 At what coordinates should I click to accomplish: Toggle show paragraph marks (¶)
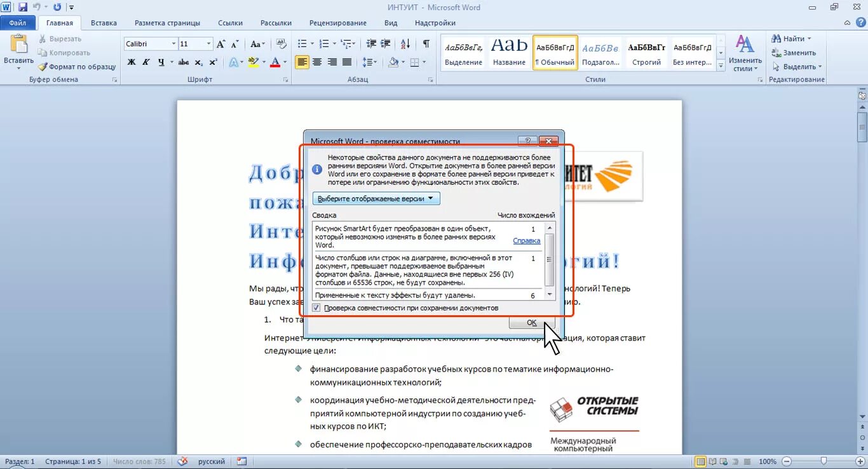426,44
